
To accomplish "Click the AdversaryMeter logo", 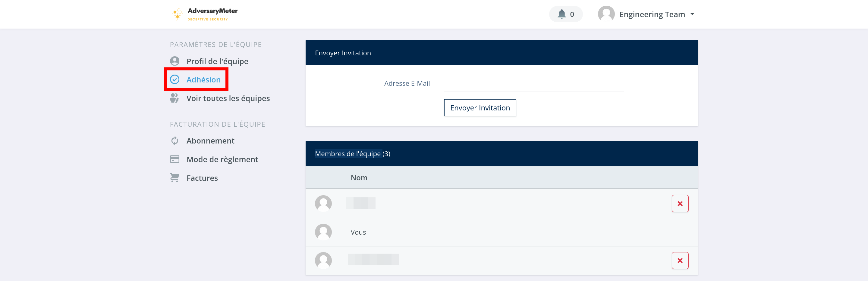I will click(x=205, y=14).
